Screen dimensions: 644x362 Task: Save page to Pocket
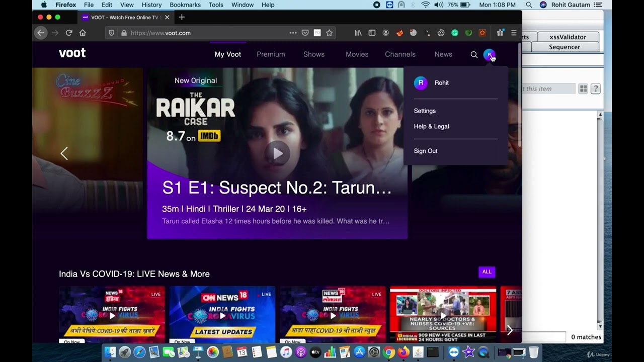(x=305, y=33)
